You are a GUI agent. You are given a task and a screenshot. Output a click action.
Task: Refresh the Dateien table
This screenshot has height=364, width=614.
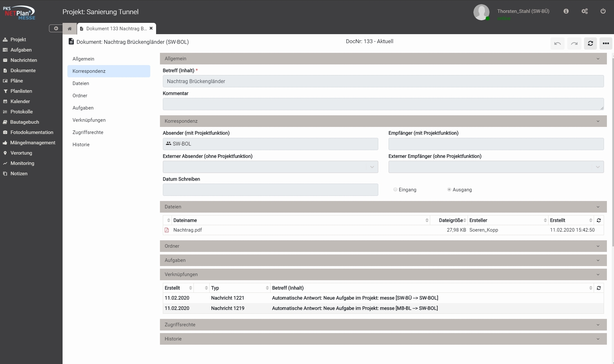(599, 220)
